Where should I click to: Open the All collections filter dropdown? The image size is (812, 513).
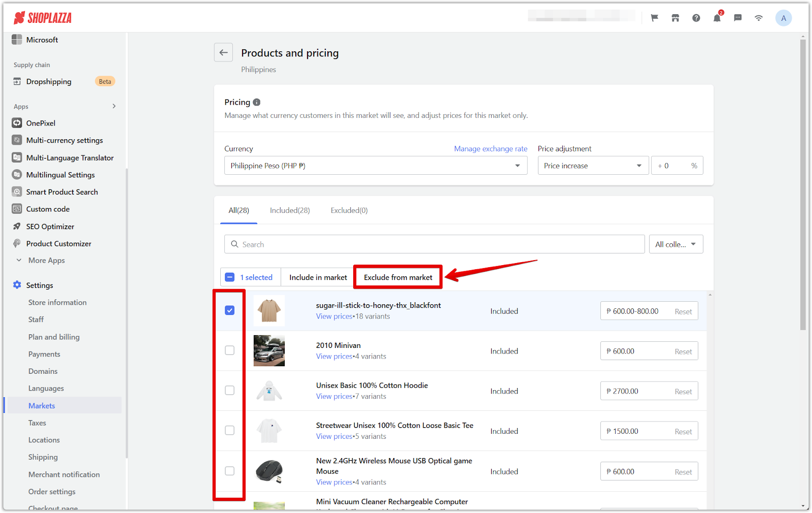click(676, 244)
